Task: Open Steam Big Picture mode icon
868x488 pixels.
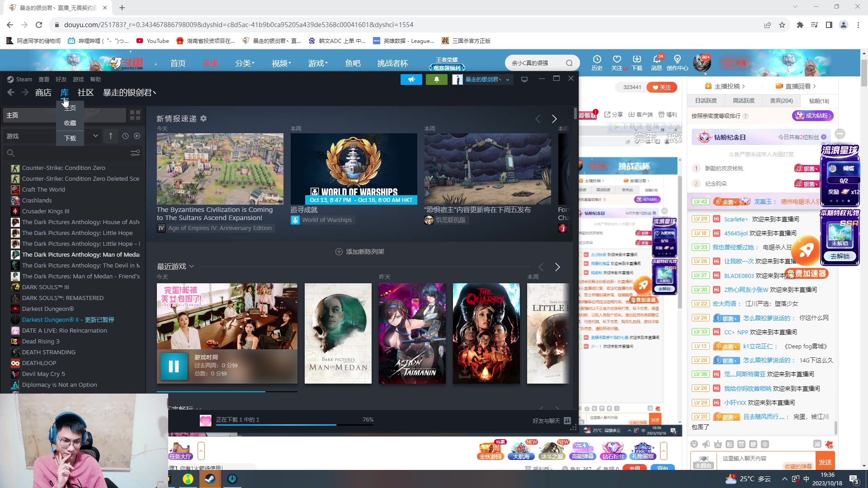Action: pos(524,80)
